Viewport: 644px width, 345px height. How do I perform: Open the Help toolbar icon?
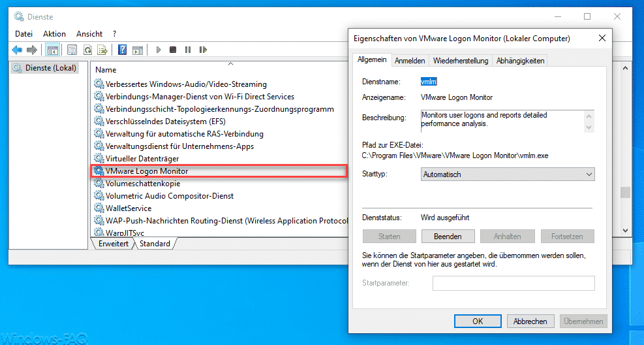(122, 50)
